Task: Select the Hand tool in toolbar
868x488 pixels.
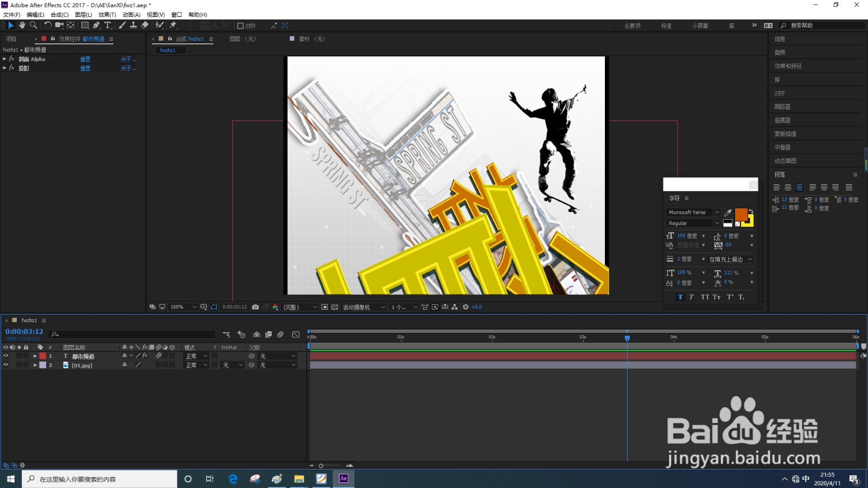Action: point(22,25)
